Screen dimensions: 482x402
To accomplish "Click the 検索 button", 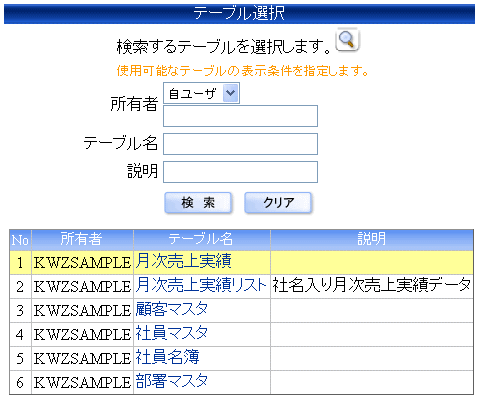I will [x=198, y=202].
